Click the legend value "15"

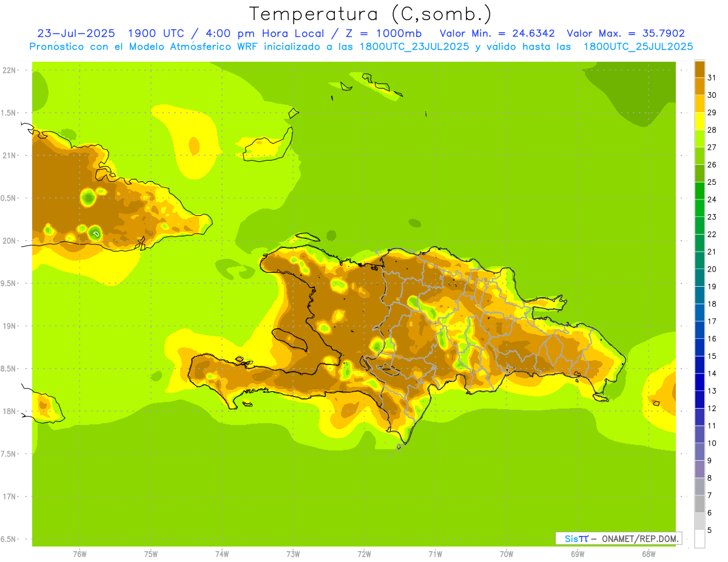(x=712, y=356)
